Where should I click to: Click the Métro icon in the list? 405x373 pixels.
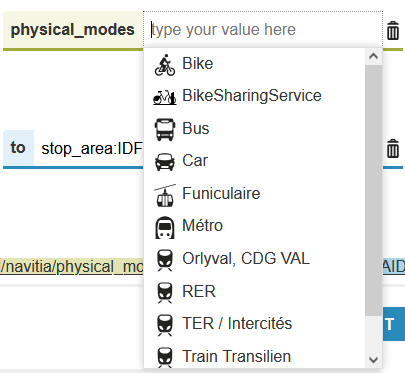tap(165, 228)
